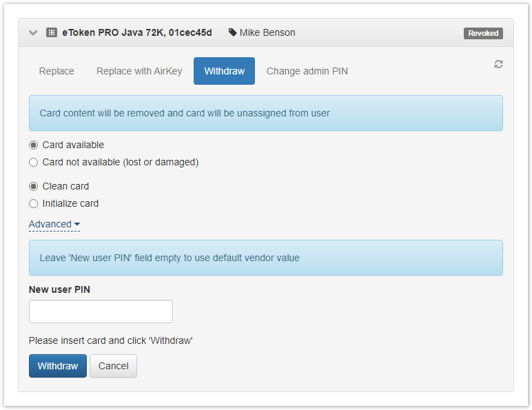Switch to the Replace tab
This screenshot has height=410, width=532.
click(57, 71)
